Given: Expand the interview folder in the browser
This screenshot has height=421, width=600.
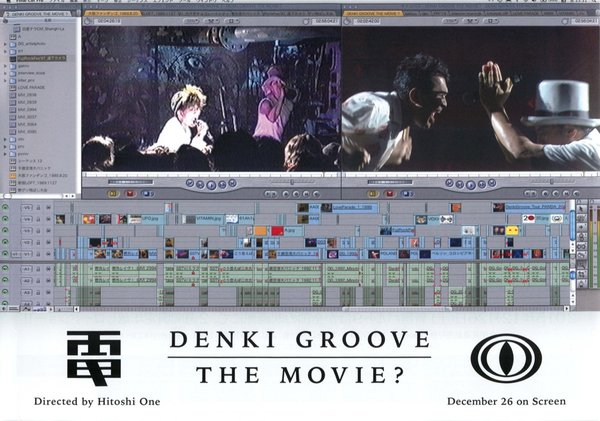Looking at the screenshot, I should (5, 73).
